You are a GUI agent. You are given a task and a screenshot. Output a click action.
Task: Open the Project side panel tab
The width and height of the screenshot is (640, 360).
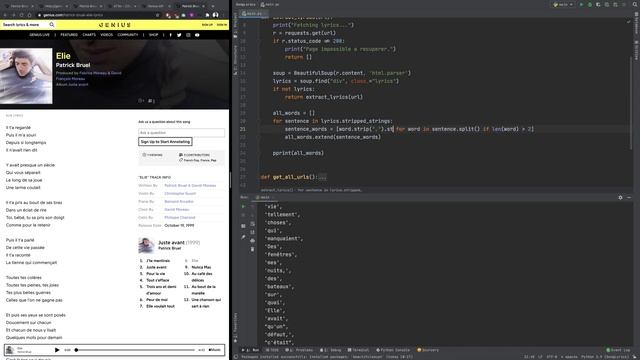(x=236, y=25)
